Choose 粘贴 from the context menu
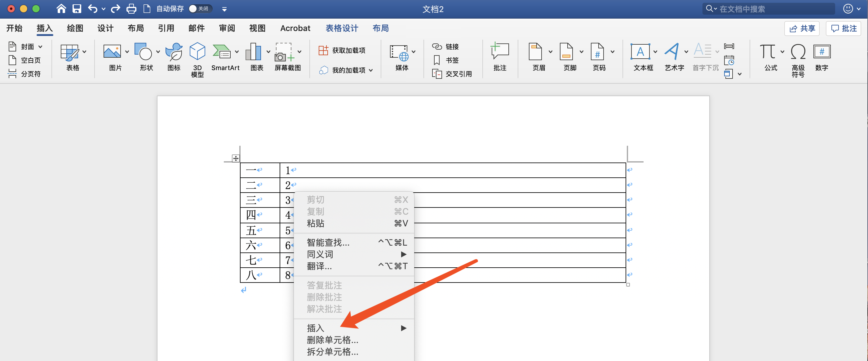This screenshot has height=361, width=868. point(315,223)
